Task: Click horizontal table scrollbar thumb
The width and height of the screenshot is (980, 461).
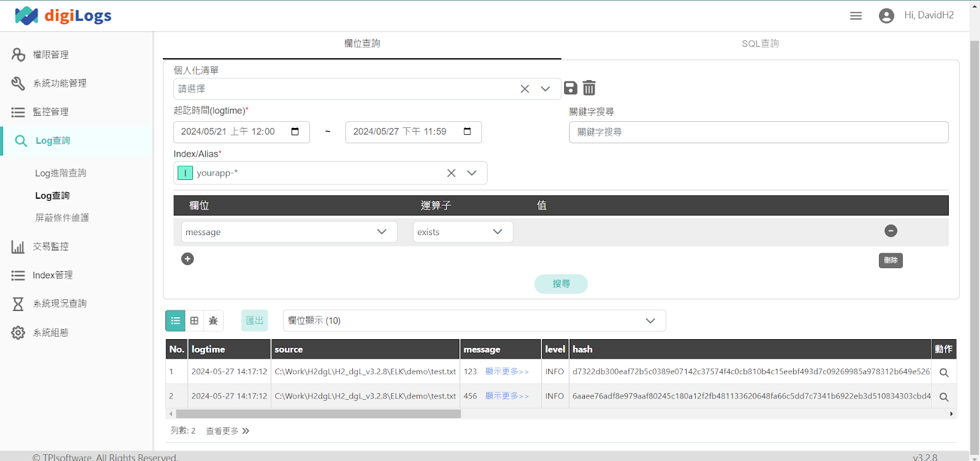Action: pos(318,414)
